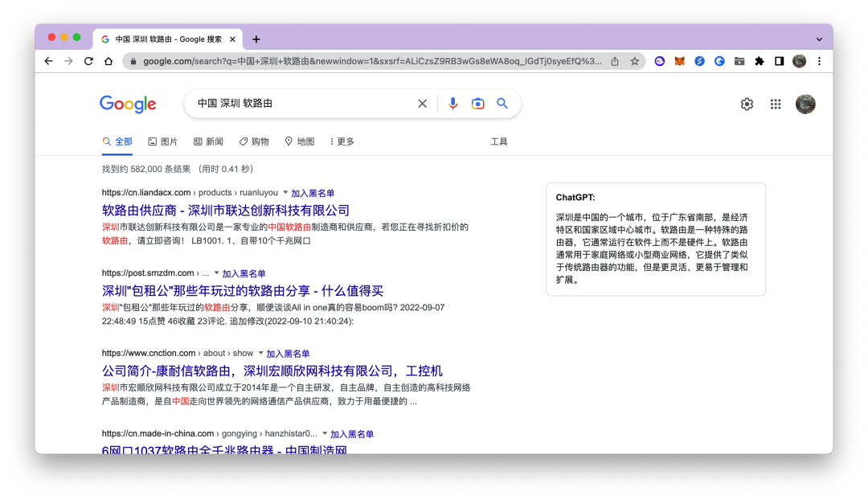The image size is (868, 500).
Task: Click 加入黑名单 next to cn.made-in-china.com
Action: coord(352,434)
